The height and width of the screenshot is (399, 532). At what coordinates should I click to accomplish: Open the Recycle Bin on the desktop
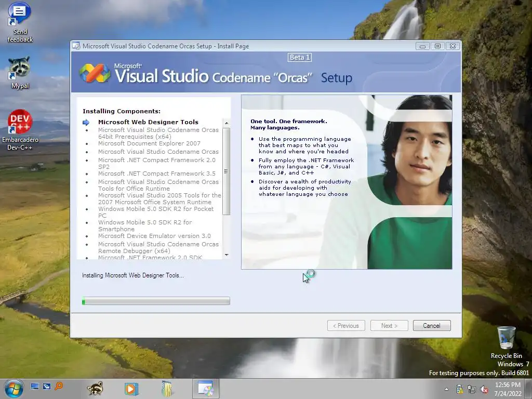[x=506, y=342]
